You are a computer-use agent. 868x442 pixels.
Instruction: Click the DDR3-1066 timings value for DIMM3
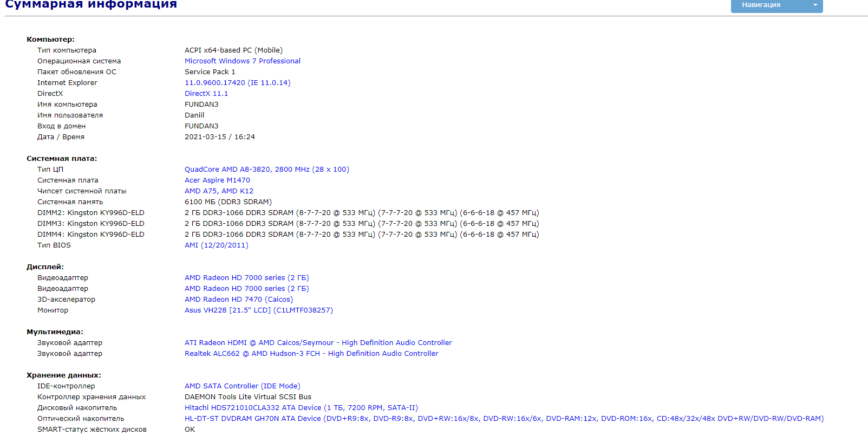pos(362,224)
